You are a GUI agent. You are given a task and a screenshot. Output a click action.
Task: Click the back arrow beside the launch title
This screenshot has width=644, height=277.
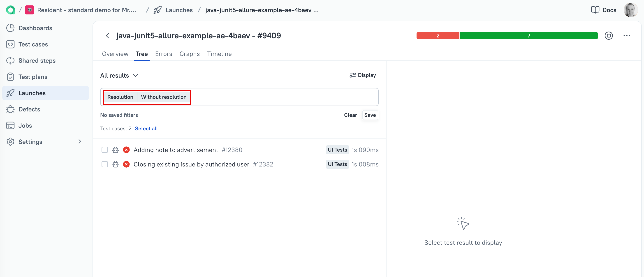107,35
